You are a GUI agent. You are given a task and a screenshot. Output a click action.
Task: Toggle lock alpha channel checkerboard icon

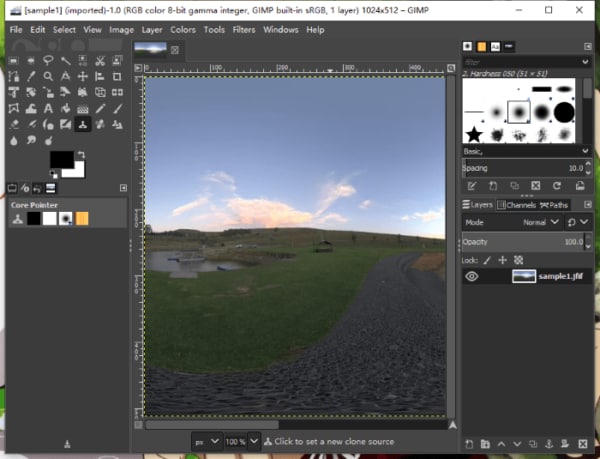click(x=518, y=260)
